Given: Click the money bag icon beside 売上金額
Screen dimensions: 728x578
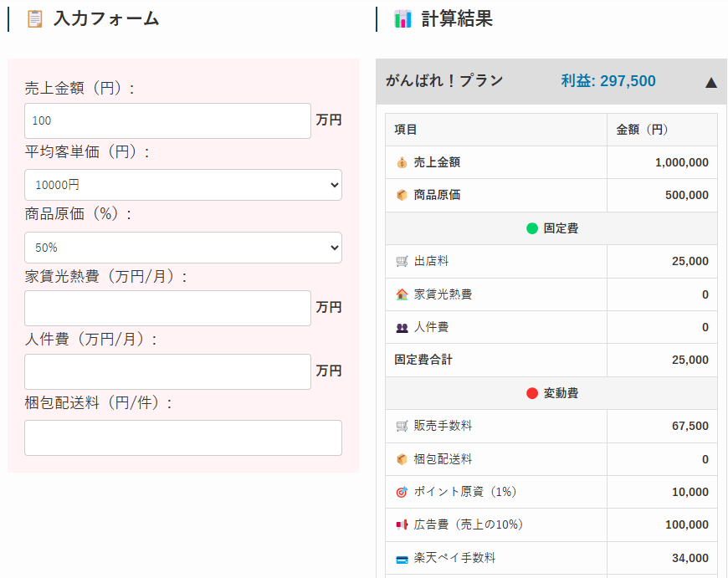Looking at the screenshot, I should coord(402,162).
